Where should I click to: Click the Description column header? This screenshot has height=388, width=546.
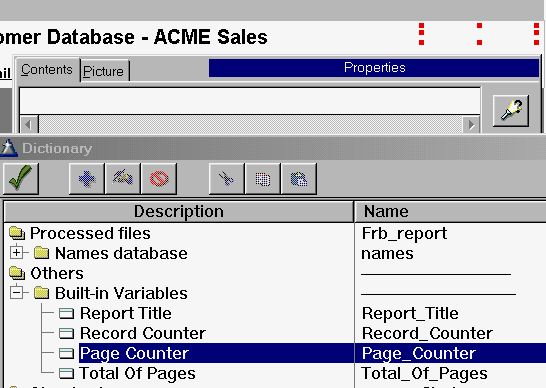pos(179,211)
